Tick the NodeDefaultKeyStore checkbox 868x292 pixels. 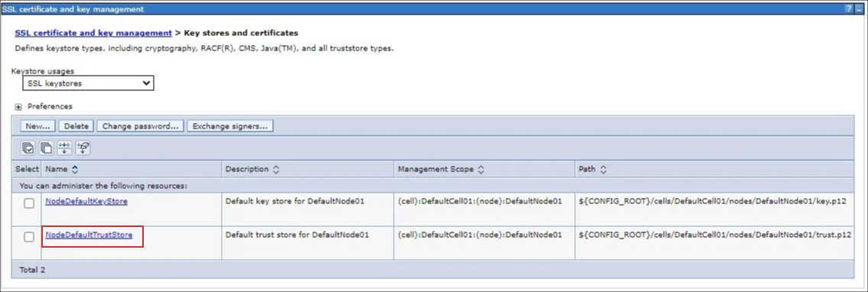pyautogui.click(x=29, y=203)
